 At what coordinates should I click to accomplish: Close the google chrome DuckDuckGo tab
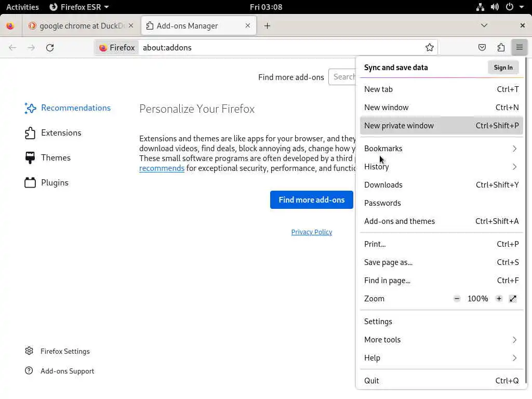131,26
